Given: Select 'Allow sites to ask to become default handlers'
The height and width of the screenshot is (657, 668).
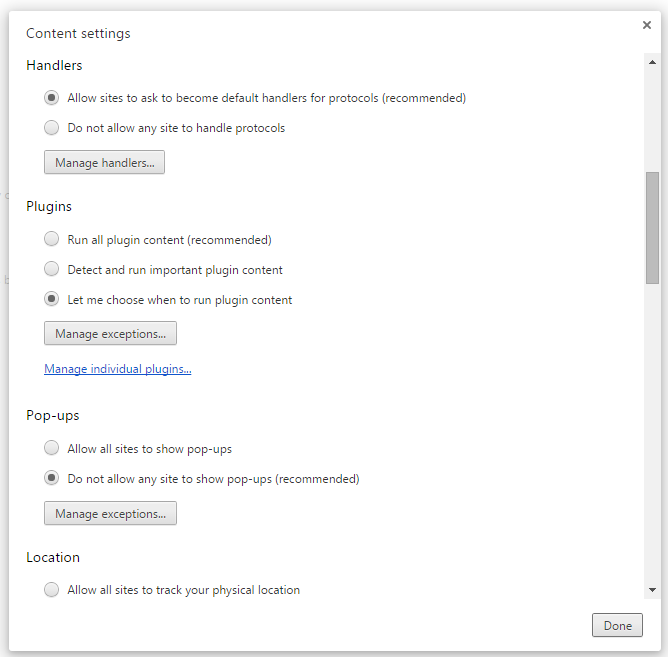Looking at the screenshot, I should pyautogui.click(x=51, y=98).
